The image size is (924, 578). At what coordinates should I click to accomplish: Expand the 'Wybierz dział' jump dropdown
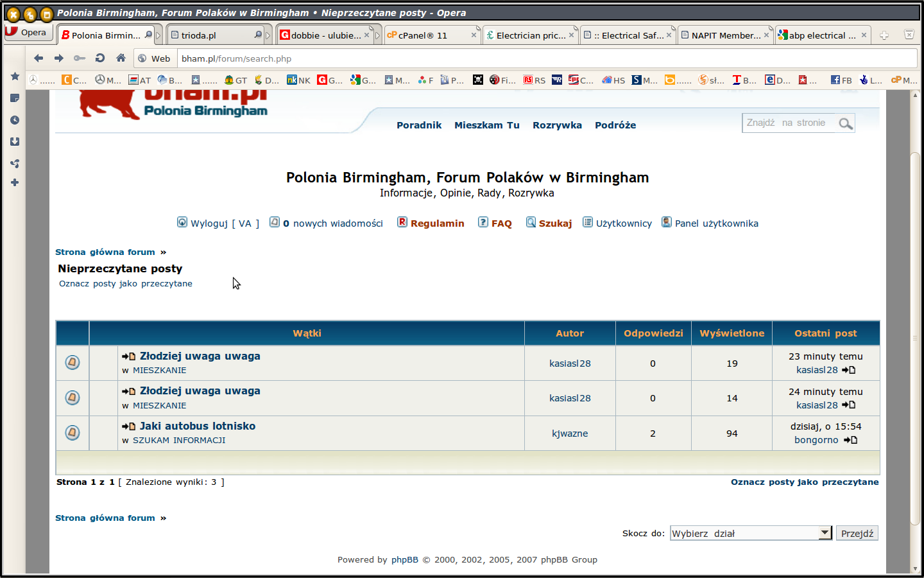[825, 533]
